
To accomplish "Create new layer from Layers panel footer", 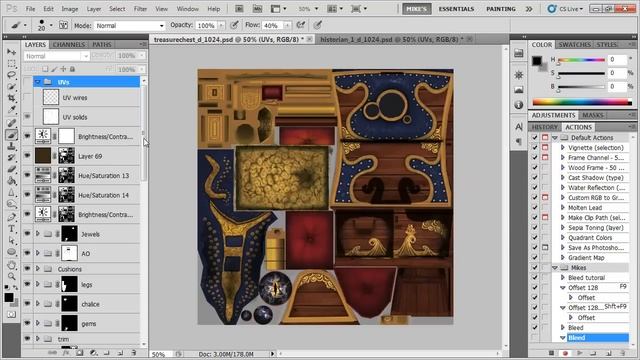I will pos(120,353).
